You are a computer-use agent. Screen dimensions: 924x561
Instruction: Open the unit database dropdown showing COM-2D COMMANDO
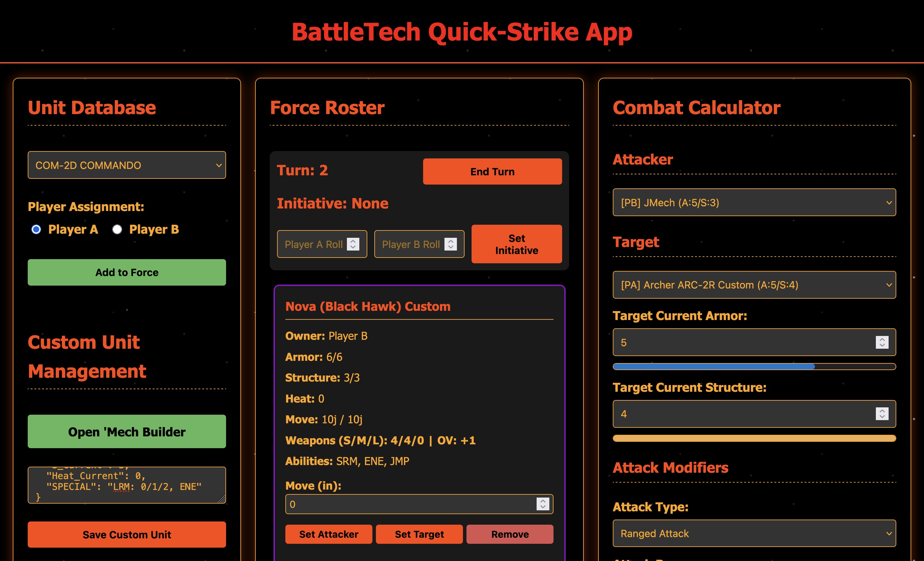pyautogui.click(x=127, y=165)
